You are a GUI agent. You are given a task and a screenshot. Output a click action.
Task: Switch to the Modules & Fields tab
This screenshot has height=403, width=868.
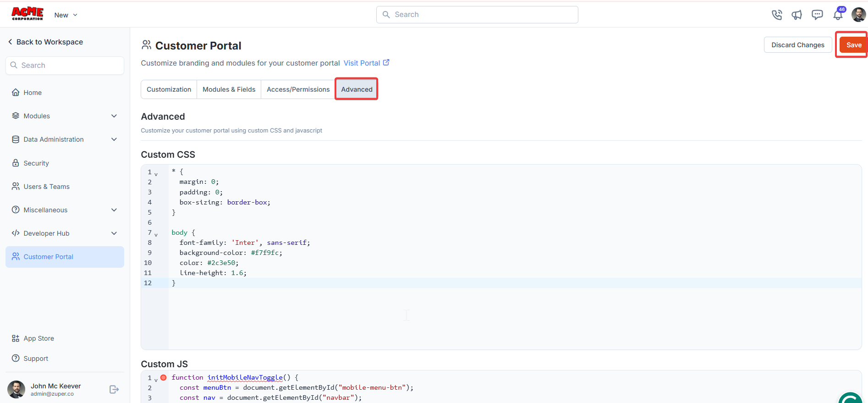(x=229, y=89)
